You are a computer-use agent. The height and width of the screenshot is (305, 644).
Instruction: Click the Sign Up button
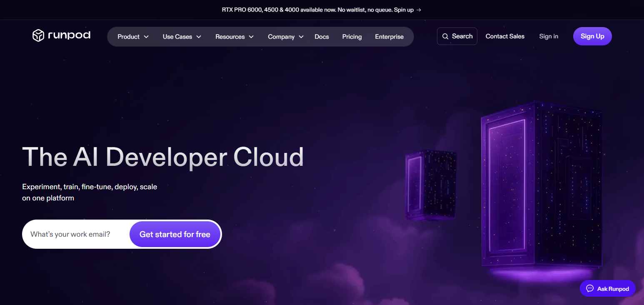592,36
